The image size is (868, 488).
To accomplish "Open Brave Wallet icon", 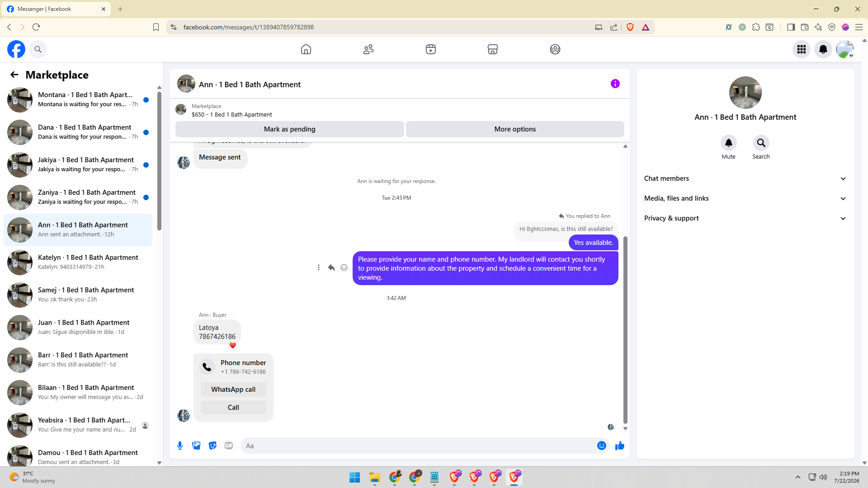I will pos(805,27).
